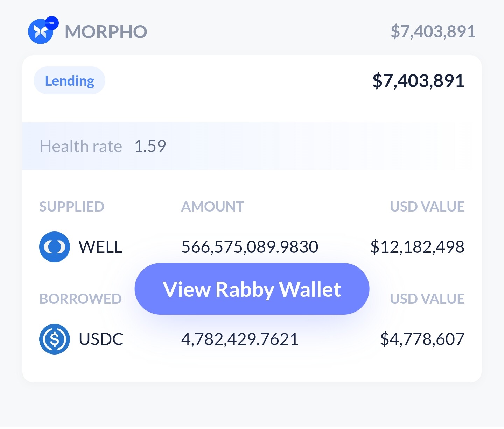
Task: Select the Lending tag
Action: pyautogui.click(x=69, y=81)
